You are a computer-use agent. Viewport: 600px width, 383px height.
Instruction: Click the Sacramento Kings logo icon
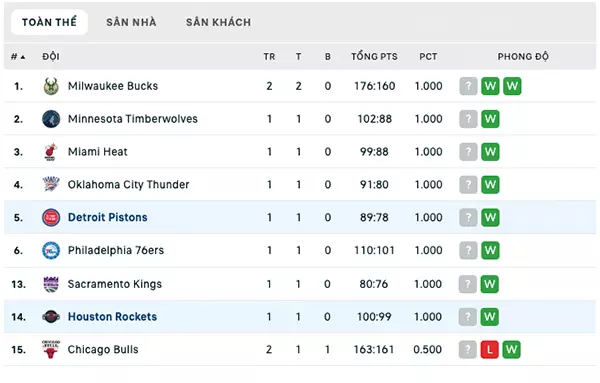pyautogui.click(x=51, y=284)
